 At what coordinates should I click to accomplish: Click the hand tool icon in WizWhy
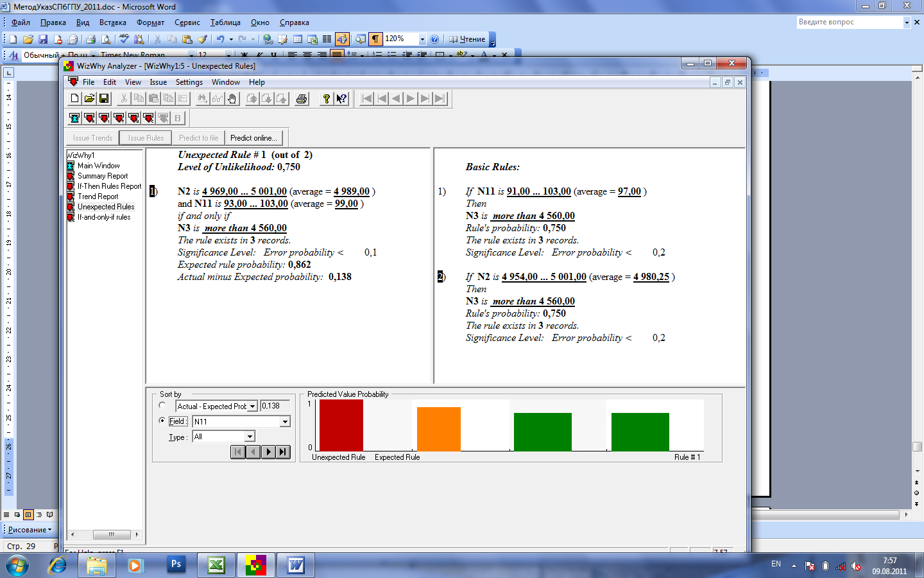coord(232,98)
